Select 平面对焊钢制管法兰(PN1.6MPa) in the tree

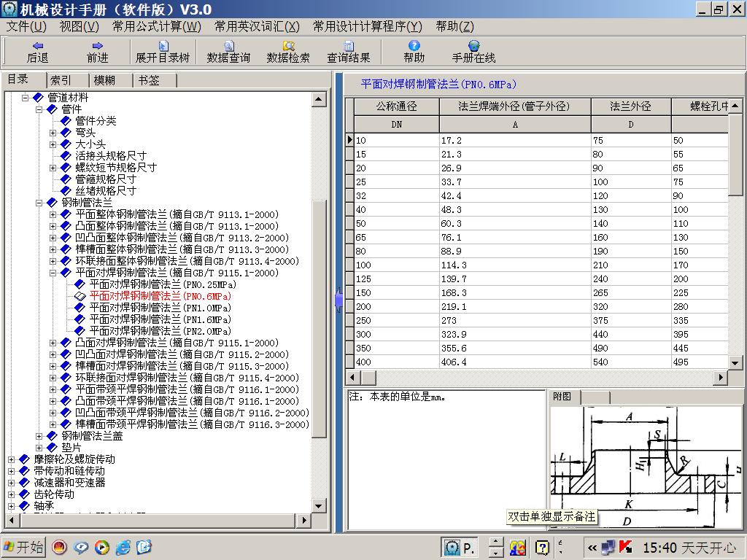click(160, 319)
